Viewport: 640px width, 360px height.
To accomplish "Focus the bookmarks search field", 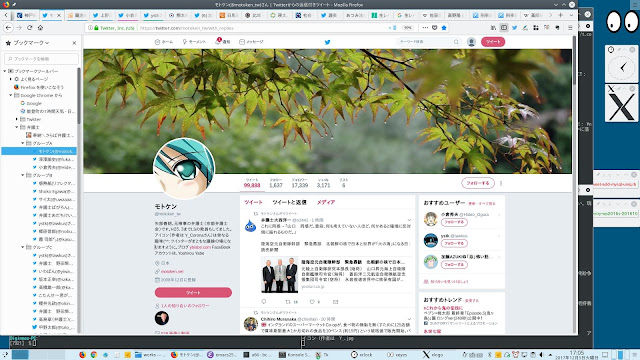I will point(41,59).
